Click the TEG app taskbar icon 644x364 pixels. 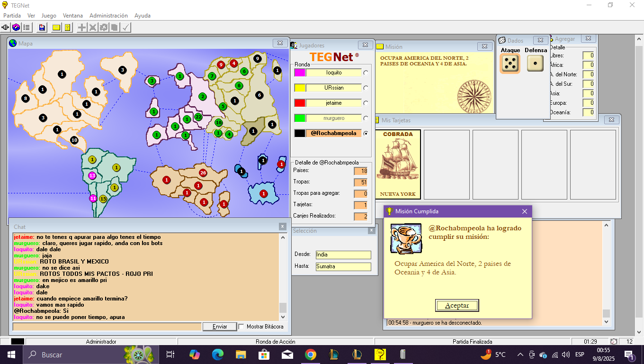[x=380, y=354]
